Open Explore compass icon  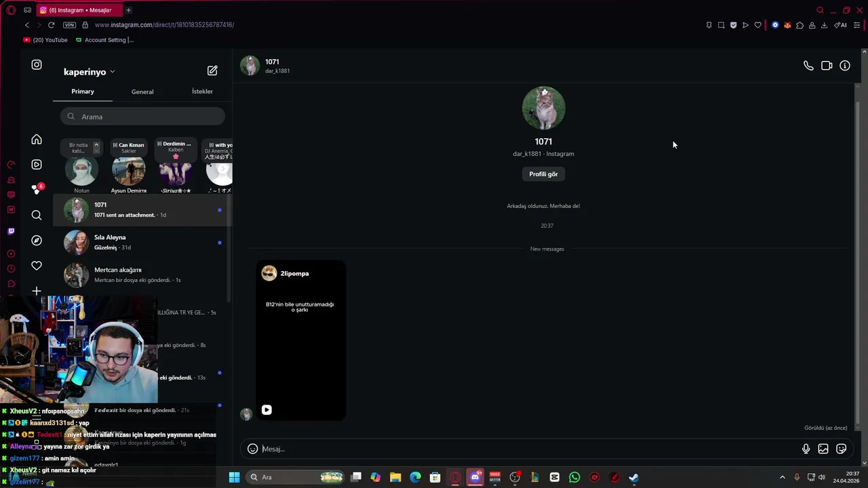[37, 241]
